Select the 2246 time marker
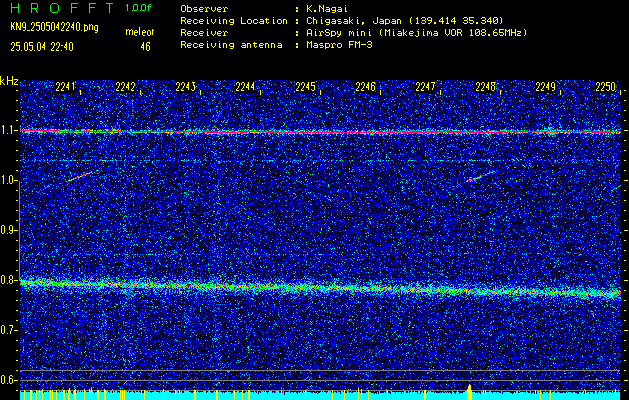Viewport: 629px width, 400px height. coord(365,87)
